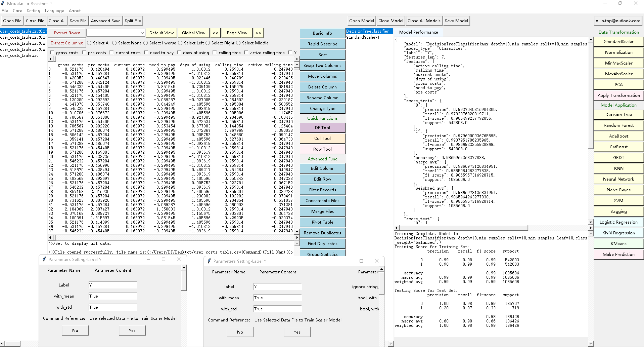This screenshot has height=347, width=644.
Task: Open the DF Tool quick function
Action: (322, 127)
